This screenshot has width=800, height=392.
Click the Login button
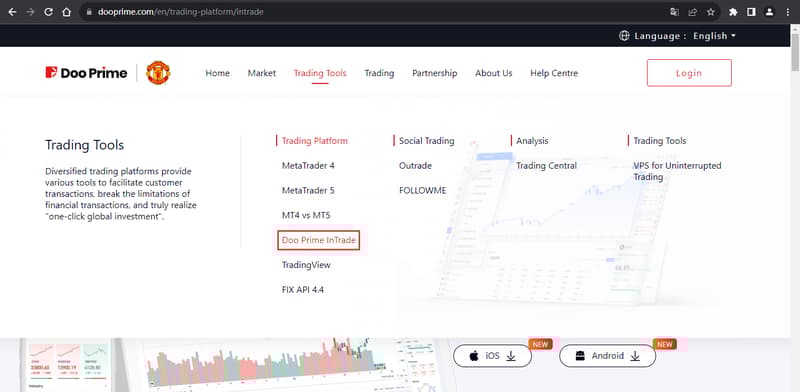pos(689,73)
